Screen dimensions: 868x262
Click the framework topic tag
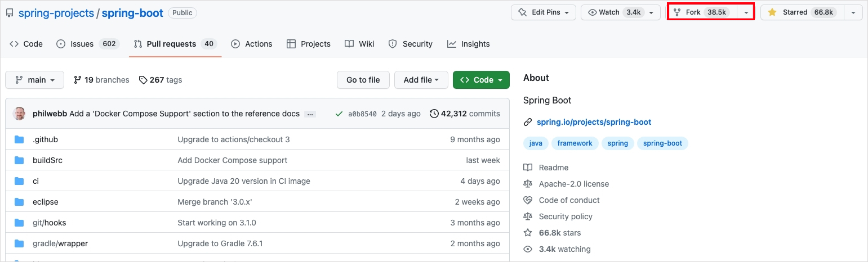tap(575, 143)
